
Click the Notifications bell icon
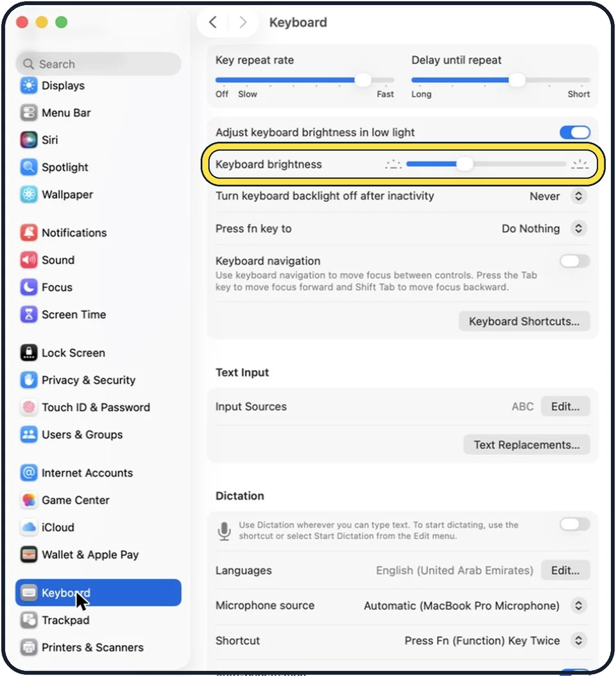point(29,232)
